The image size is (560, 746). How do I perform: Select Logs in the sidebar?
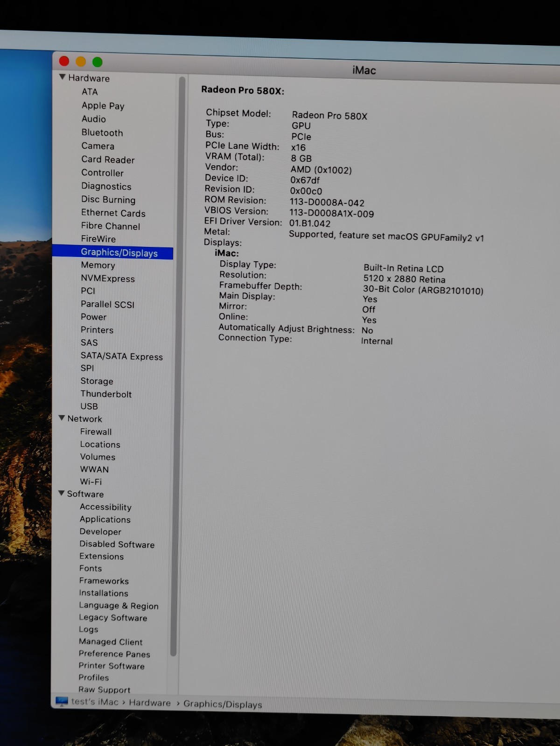point(88,629)
